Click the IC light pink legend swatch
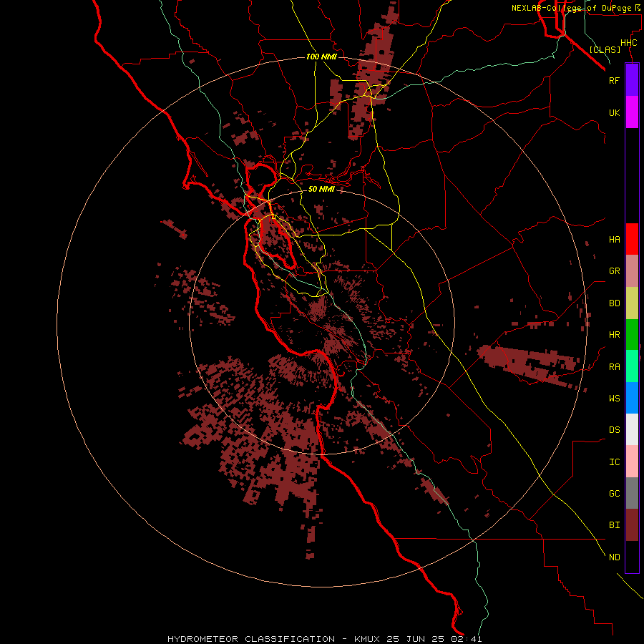The height and width of the screenshot is (644, 644). pyautogui.click(x=632, y=462)
